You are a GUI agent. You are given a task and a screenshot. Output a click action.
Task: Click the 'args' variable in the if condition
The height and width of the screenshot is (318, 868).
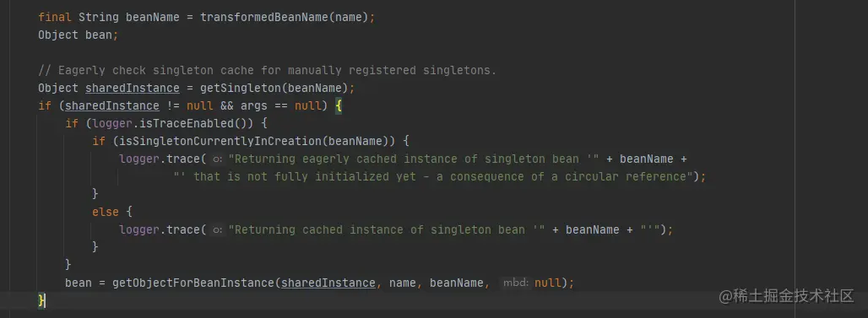254,105
